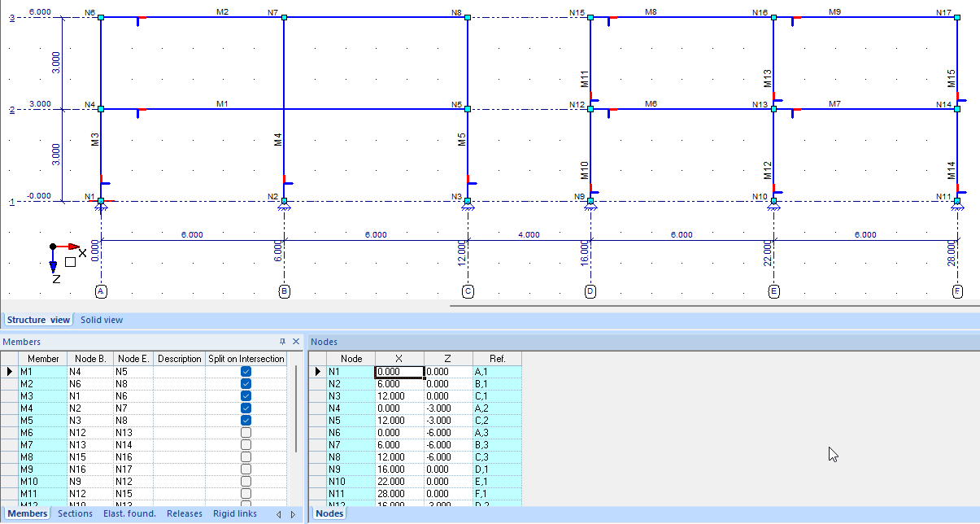This screenshot has width=980, height=524.
Task: Click grid axis bubble A
Action: tap(101, 291)
